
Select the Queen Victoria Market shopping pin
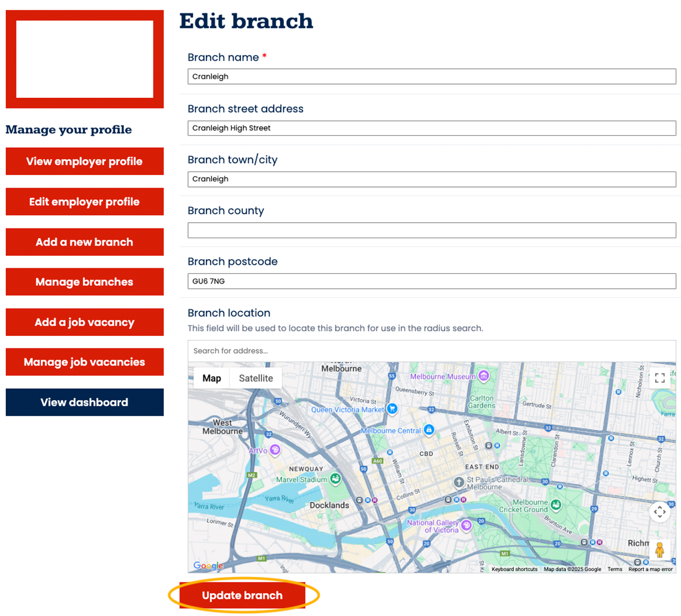tap(392, 409)
